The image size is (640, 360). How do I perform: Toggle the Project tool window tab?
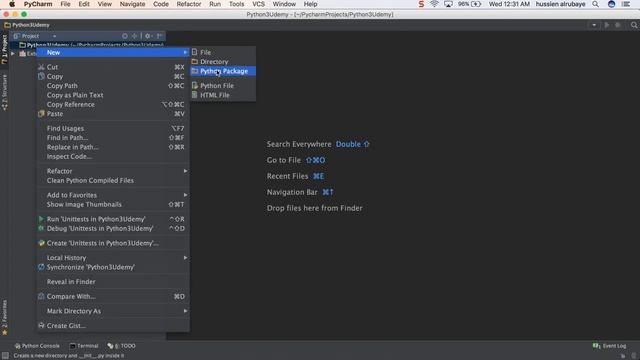point(4,49)
